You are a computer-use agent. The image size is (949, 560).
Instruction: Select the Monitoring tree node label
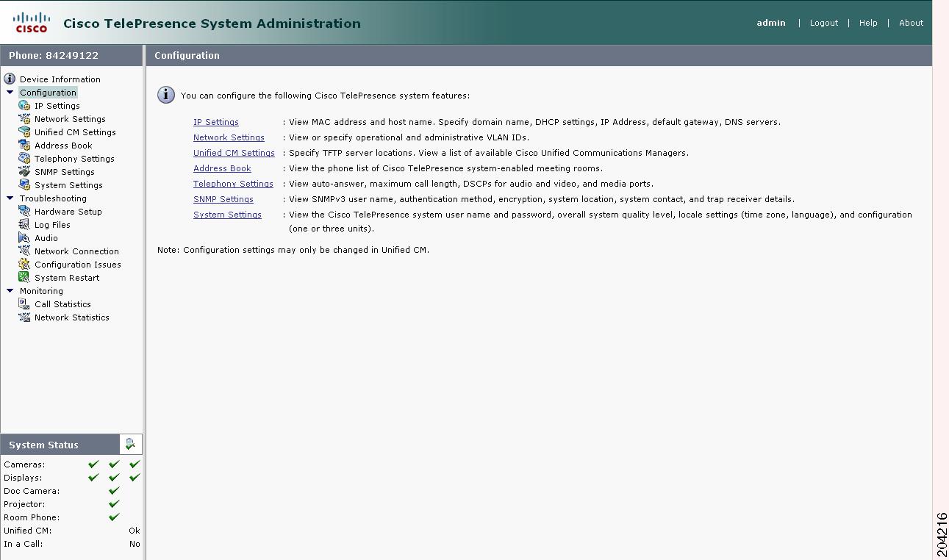(41, 291)
